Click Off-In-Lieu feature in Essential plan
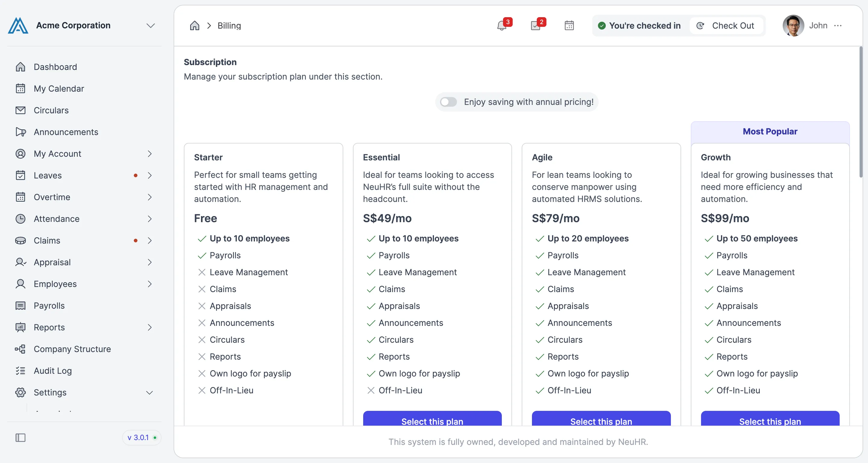Viewport: 868px width, 463px height. 400,390
